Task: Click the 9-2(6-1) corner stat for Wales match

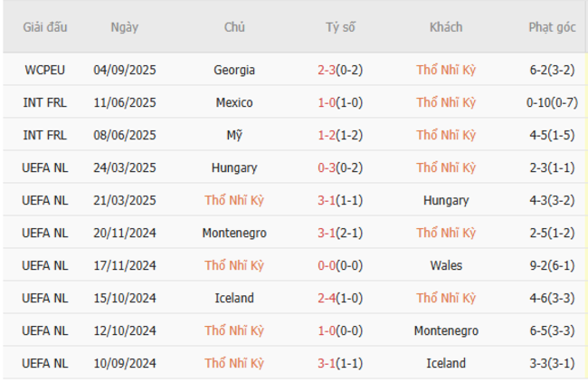Action: pos(552,265)
